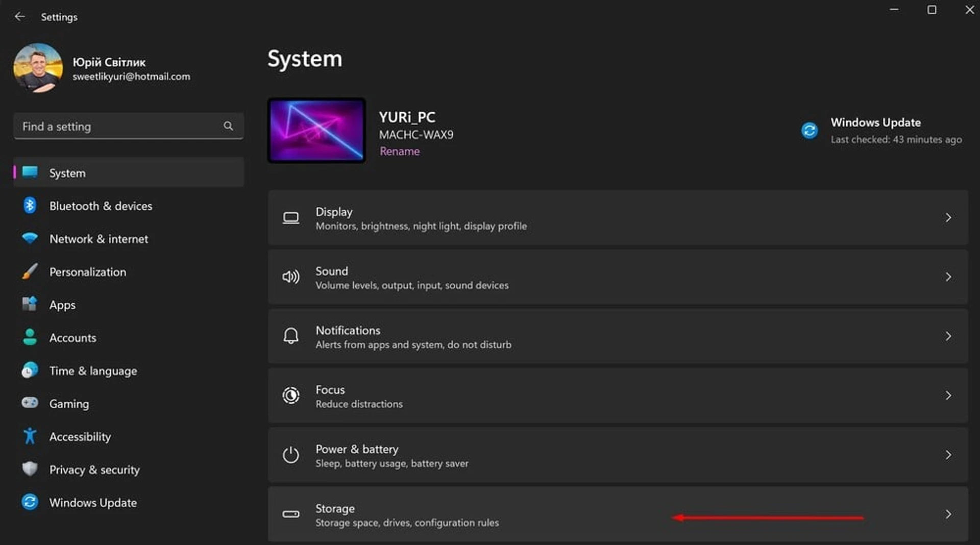Select System in the sidebar
Viewport: 980px width, 545px height.
[129, 172]
